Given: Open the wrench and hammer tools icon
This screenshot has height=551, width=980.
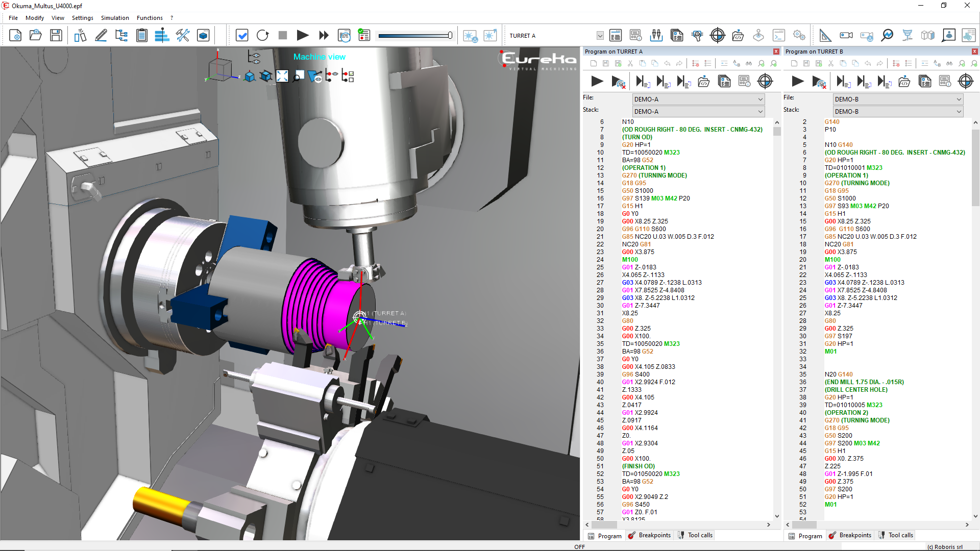Looking at the screenshot, I should point(183,35).
